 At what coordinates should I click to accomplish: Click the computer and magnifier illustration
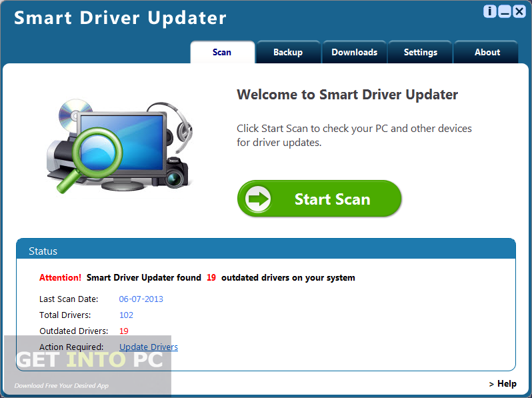[x=120, y=146]
